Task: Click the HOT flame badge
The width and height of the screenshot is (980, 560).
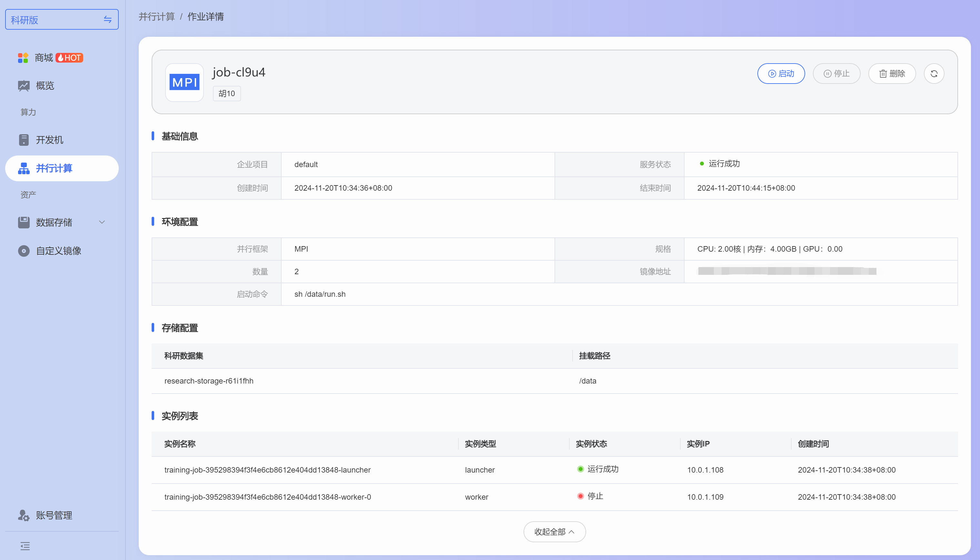Action: pos(69,58)
